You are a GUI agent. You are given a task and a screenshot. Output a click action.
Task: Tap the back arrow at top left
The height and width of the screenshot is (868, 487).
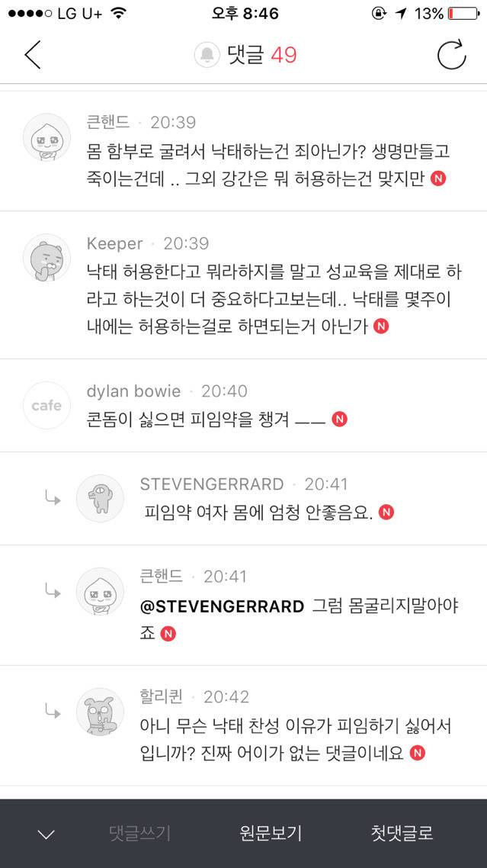point(32,54)
